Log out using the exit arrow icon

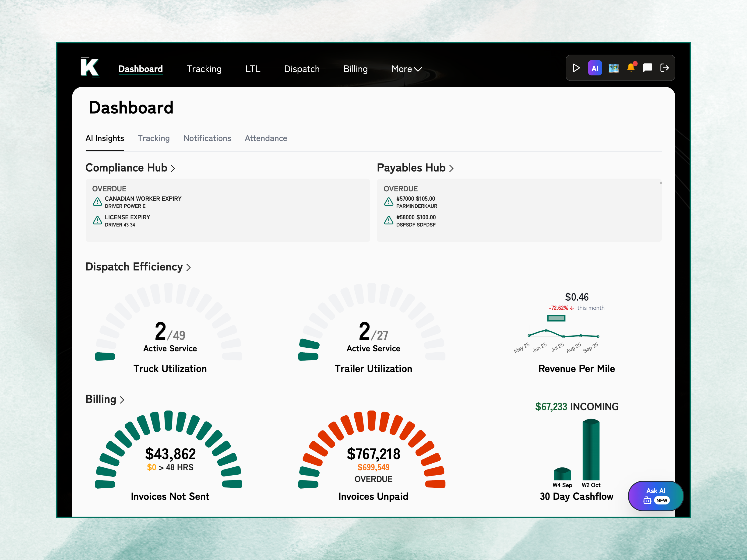click(664, 68)
